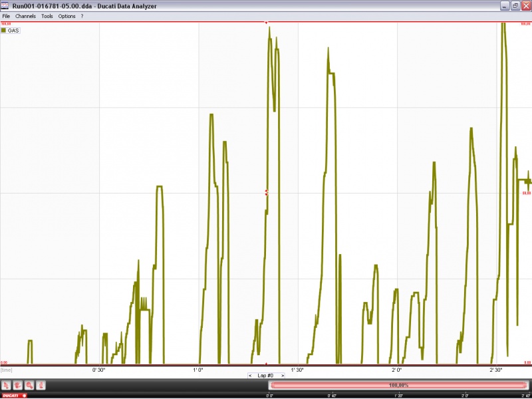Click the GAS channel legend label
This screenshot has width=532, height=399.
(13, 30)
